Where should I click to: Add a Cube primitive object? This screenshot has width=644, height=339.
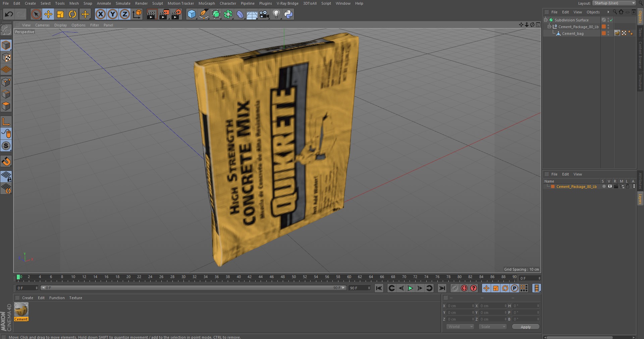tap(192, 14)
